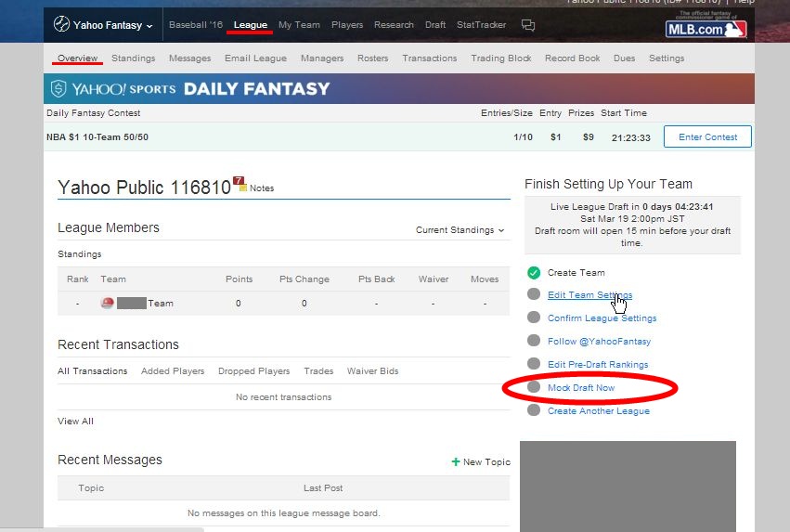Select the League tab in top navigation
The height and width of the screenshot is (532, 790).
pyautogui.click(x=251, y=25)
